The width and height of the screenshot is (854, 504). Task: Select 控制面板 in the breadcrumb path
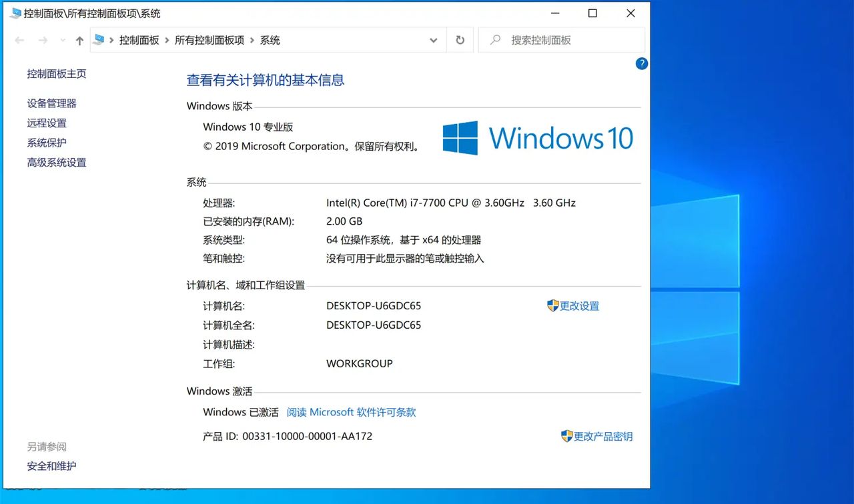click(139, 40)
